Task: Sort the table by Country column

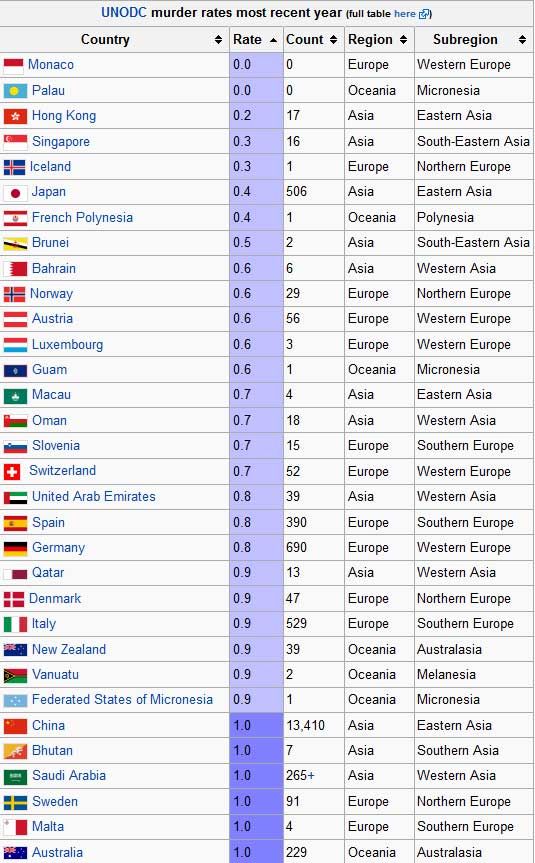Action: click(x=219, y=40)
